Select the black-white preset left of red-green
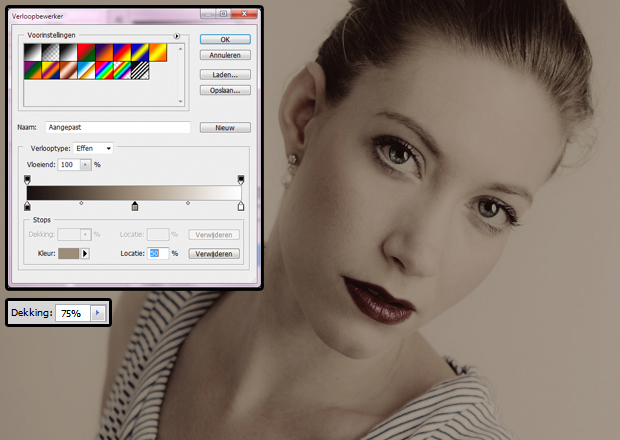Viewport: 620px width, 440px height. click(68, 53)
